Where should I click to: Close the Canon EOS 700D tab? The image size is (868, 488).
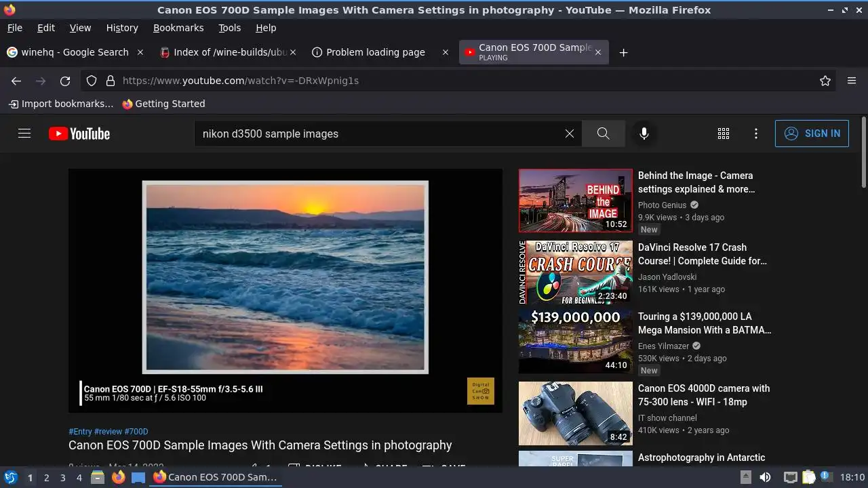tap(597, 52)
